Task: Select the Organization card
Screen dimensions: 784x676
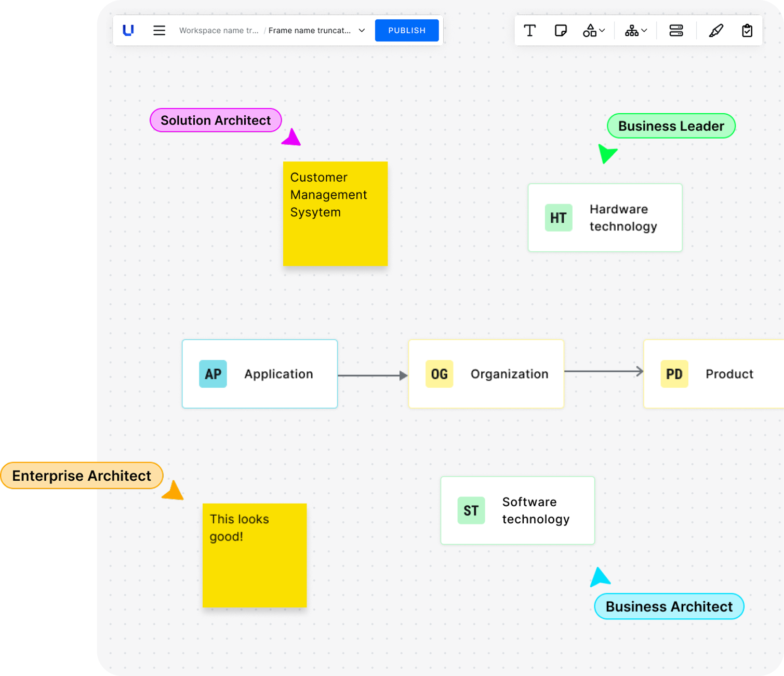Action: tap(486, 374)
